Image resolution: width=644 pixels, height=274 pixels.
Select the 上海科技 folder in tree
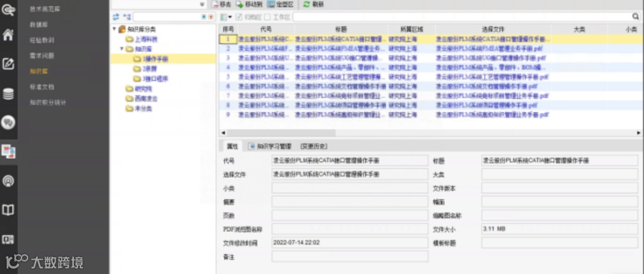point(146,39)
